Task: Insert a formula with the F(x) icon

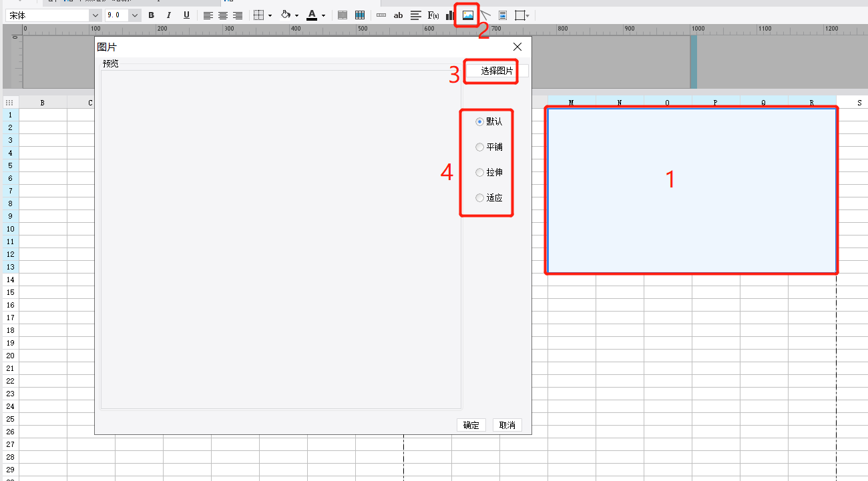Action: tap(433, 15)
